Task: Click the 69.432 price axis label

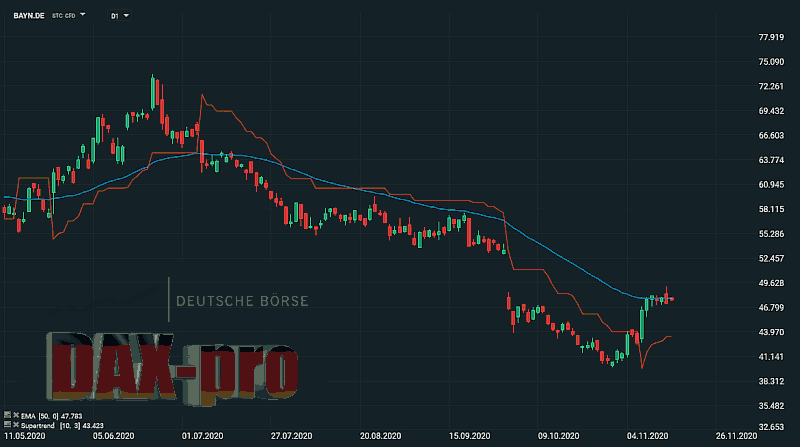Action: click(x=771, y=111)
